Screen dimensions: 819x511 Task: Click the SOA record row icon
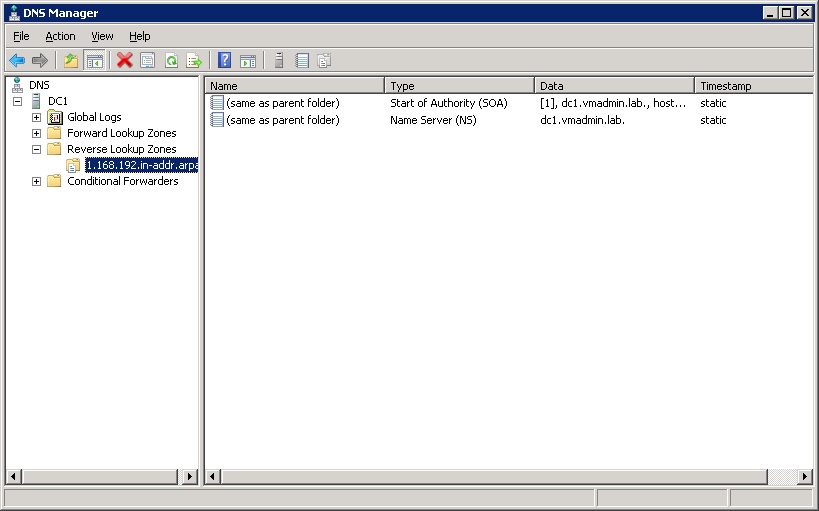[x=217, y=103]
